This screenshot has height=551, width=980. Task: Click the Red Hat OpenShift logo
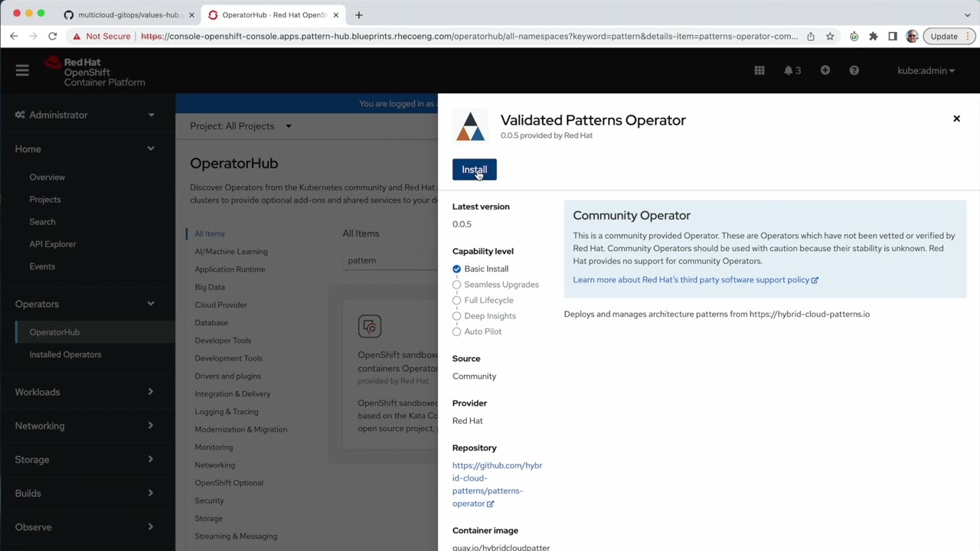(95, 71)
